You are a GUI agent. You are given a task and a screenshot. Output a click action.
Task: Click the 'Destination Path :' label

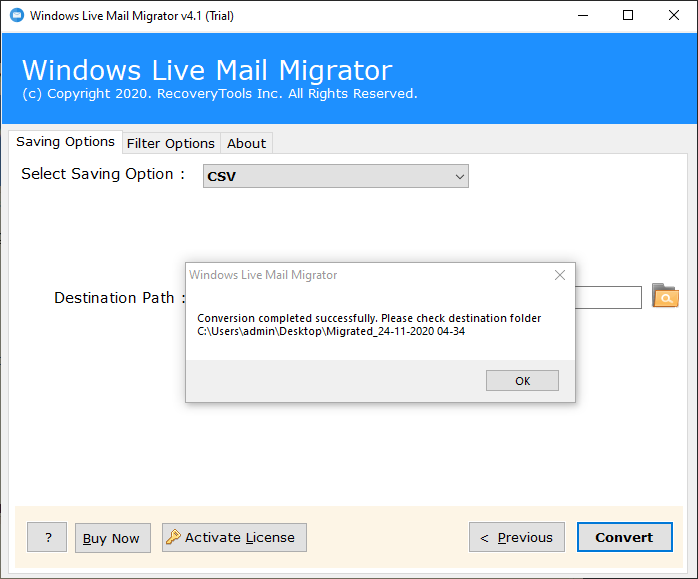click(x=120, y=298)
